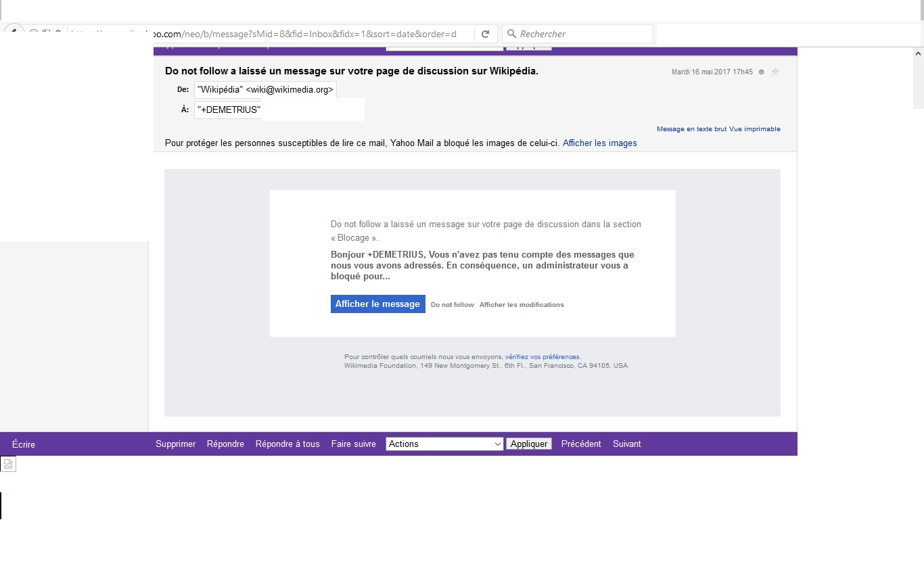Screen dimensions: 924x568
Task: Forward the email via Faire suivre
Action: (x=353, y=444)
